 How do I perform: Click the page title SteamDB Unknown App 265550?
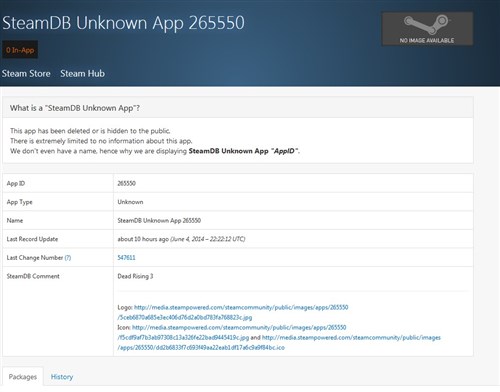point(123,23)
